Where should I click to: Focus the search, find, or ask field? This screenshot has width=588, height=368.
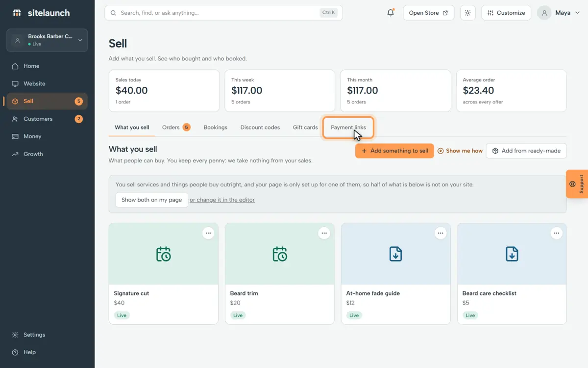coord(223,13)
